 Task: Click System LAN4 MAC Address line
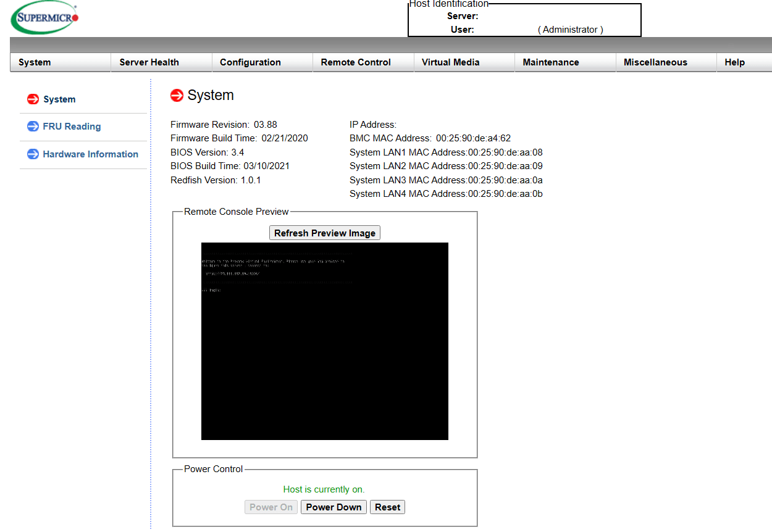pos(446,194)
